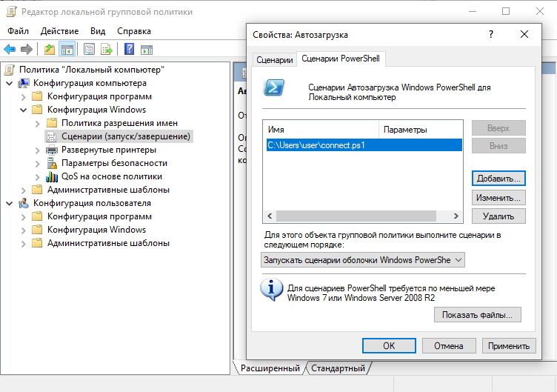Click the Развернутые принтеры printer icon
The width and height of the screenshot is (557, 392).
[x=52, y=150]
